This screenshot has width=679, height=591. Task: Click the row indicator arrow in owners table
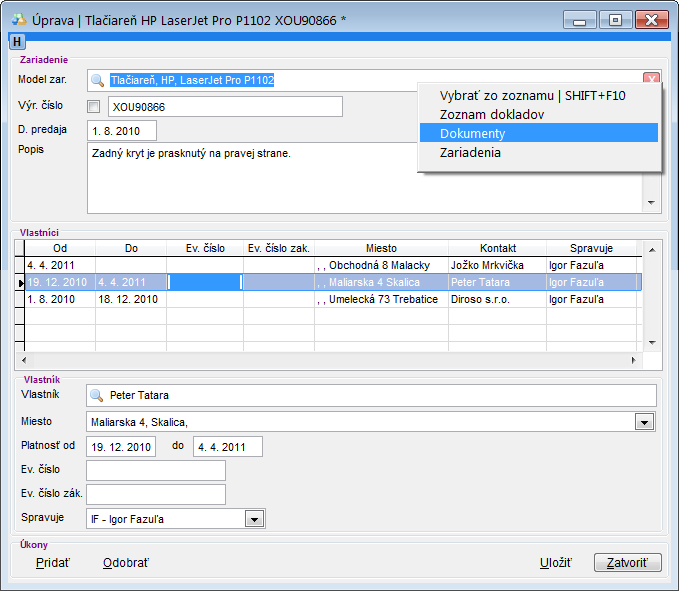[x=20, y=283]
